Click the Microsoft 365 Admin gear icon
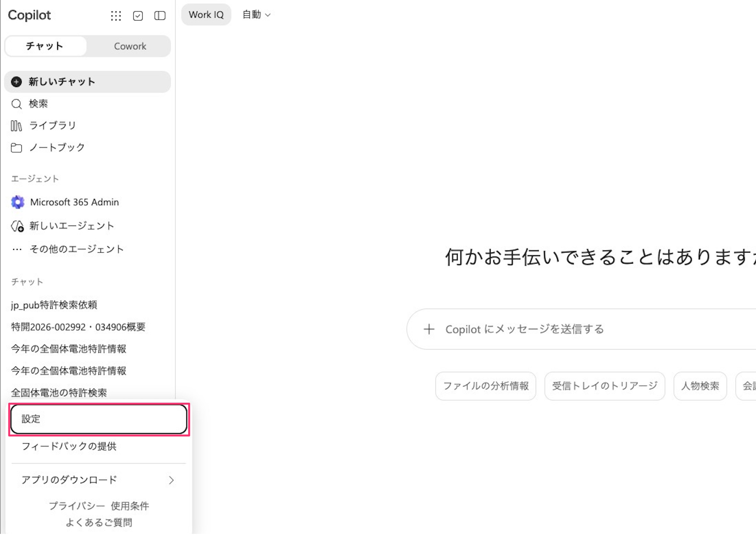This screenshot has width=756, height=547. tap(18, 202)
